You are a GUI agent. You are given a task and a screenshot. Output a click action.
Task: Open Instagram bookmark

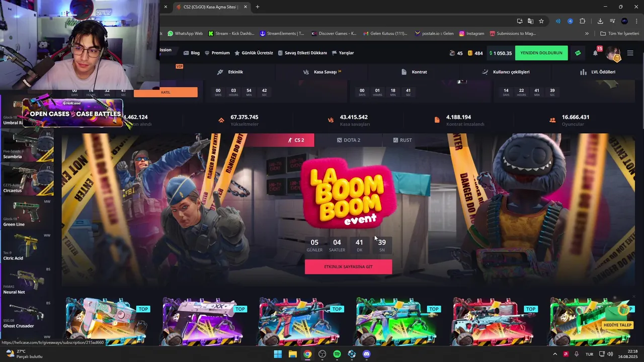pyautogui.click(x=471, y=34)
